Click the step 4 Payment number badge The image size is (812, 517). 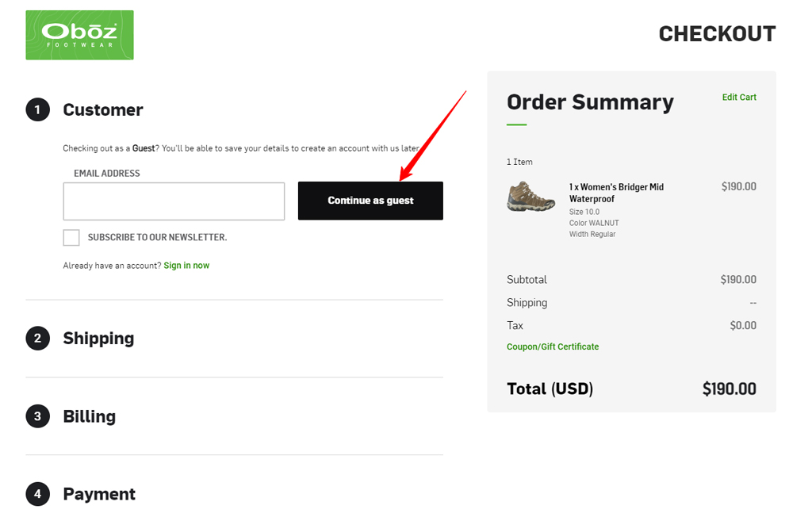pos(37,493)
